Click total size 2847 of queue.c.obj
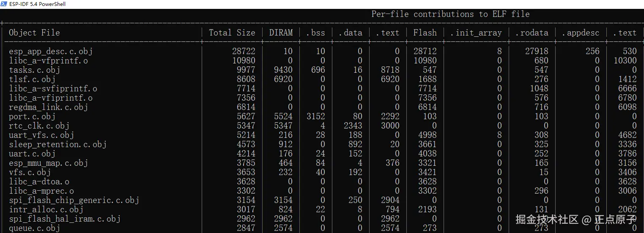 246,228
